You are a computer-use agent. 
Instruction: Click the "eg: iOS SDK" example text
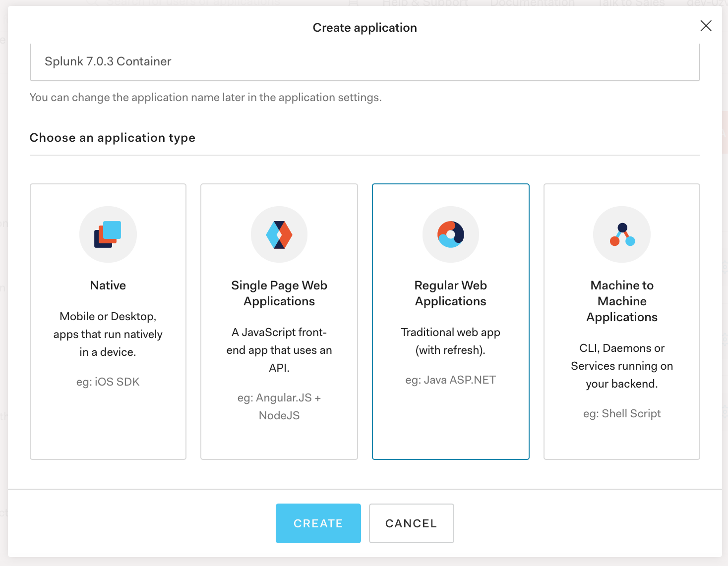pos(108,382)
